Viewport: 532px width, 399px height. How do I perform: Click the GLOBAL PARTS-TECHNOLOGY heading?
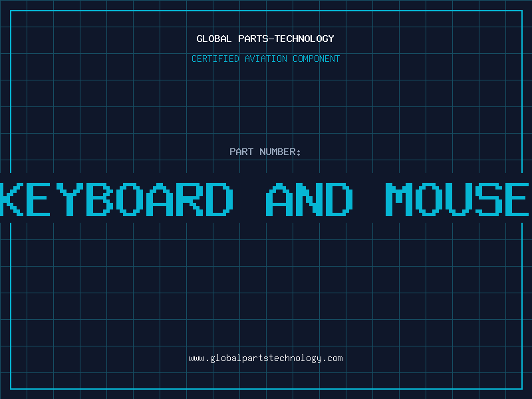[x=265, y=39]
